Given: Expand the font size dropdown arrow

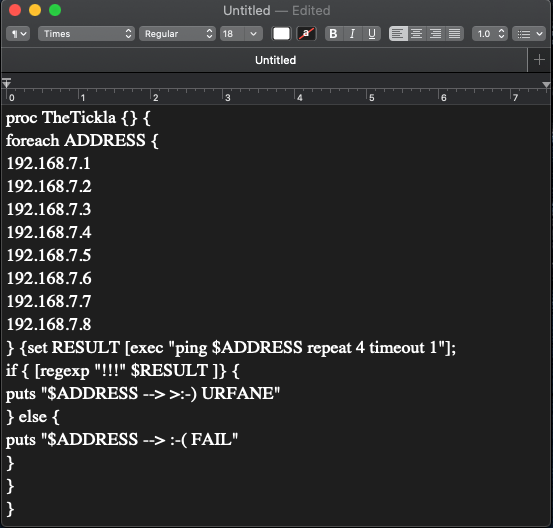Looking at the screenshot, I should (x=253, y=34).
